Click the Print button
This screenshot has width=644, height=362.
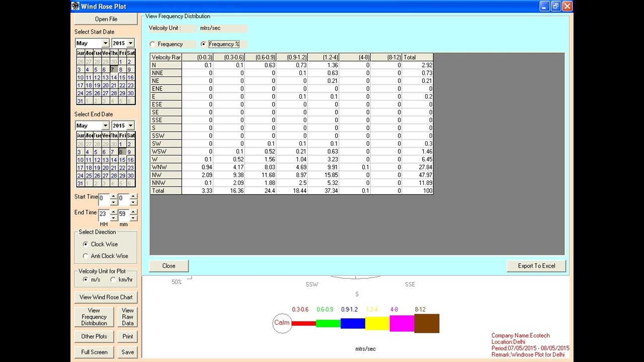128,336
